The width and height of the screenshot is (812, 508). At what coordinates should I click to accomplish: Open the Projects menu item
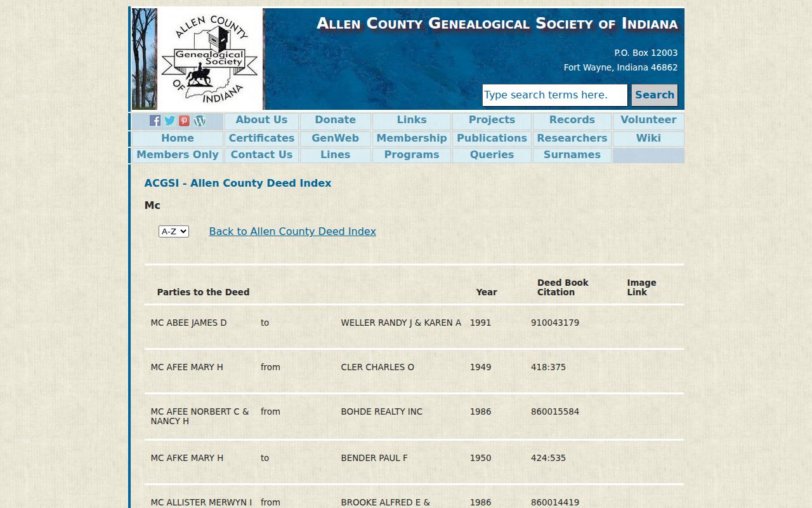[492, 120]
